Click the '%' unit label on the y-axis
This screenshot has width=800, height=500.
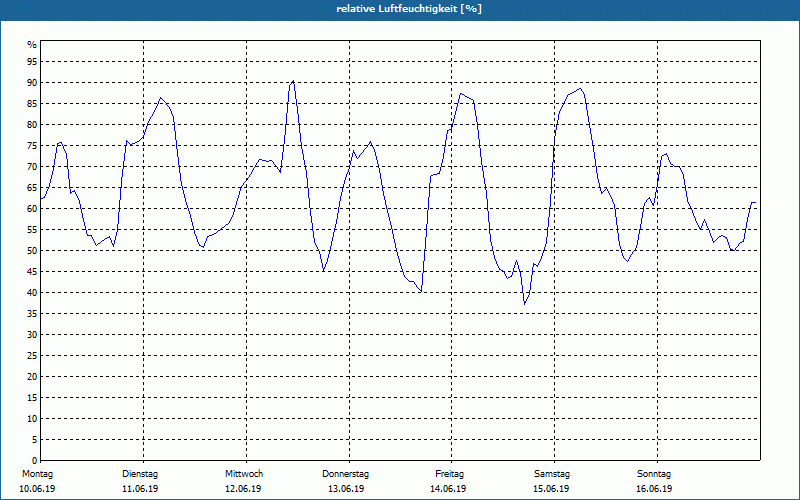coord(32,45)
